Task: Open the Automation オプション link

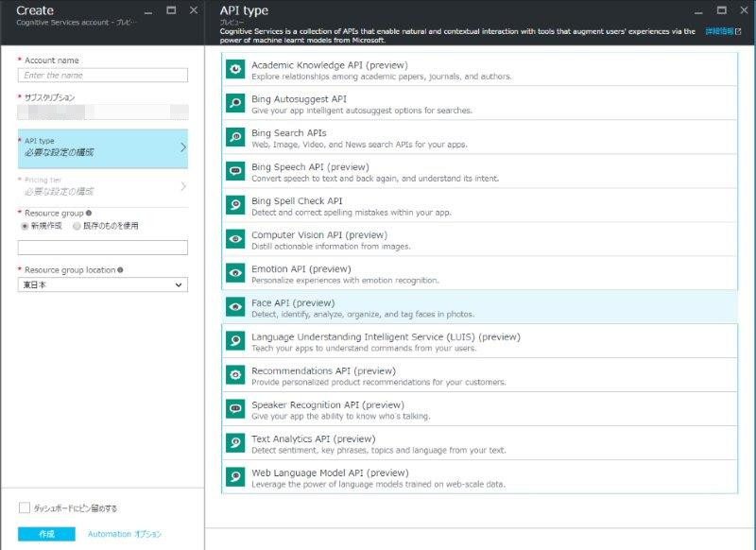Action: [125, 534]
